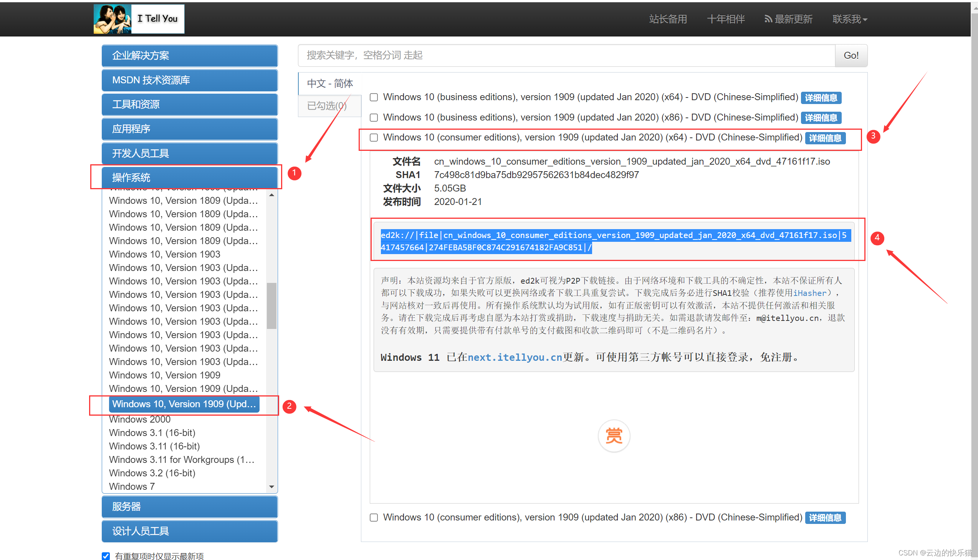This screenshot has width=978, height=560.
Task: Check Windows 10 business editions x64 checkbox
Action: coord(374,97)
